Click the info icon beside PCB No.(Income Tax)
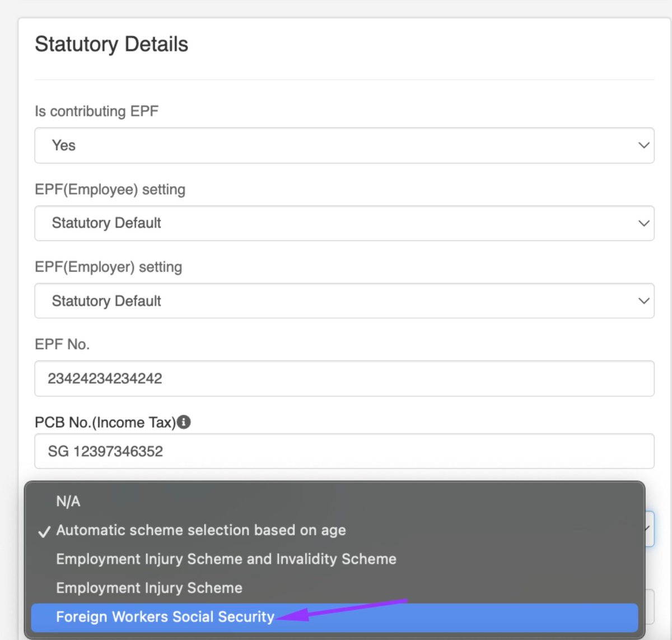Screen dimensions: 672x640 (186, 422)
